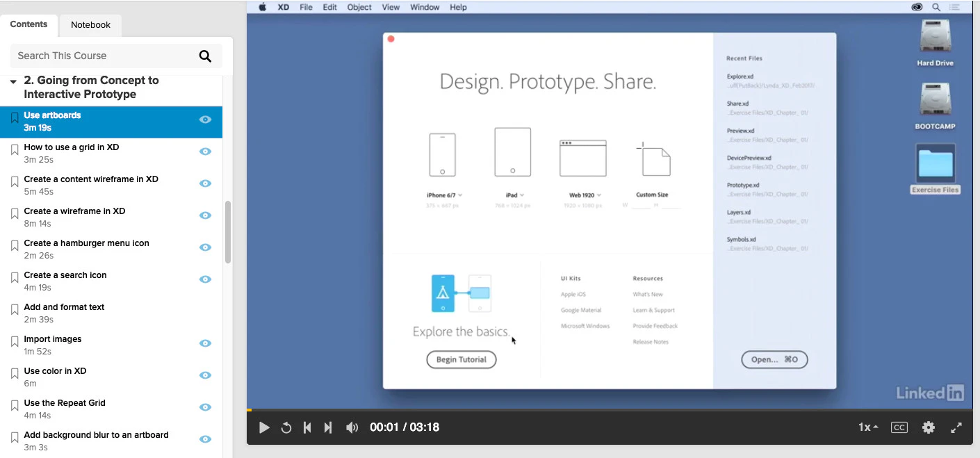Open the Window menu in the menu bar
Image resolution: width=980 pixels, height=458 pixels.
click(x=424, y=7)
